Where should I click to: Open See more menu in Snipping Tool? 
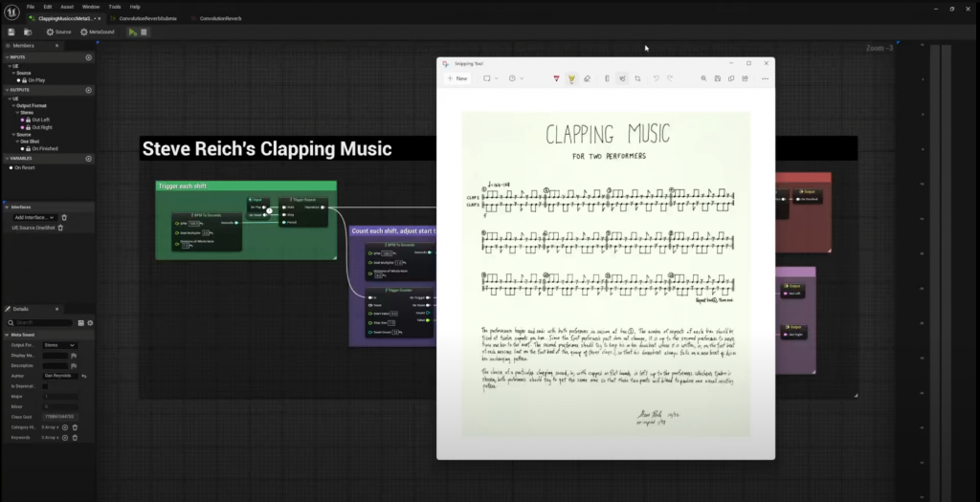[765, 78]
